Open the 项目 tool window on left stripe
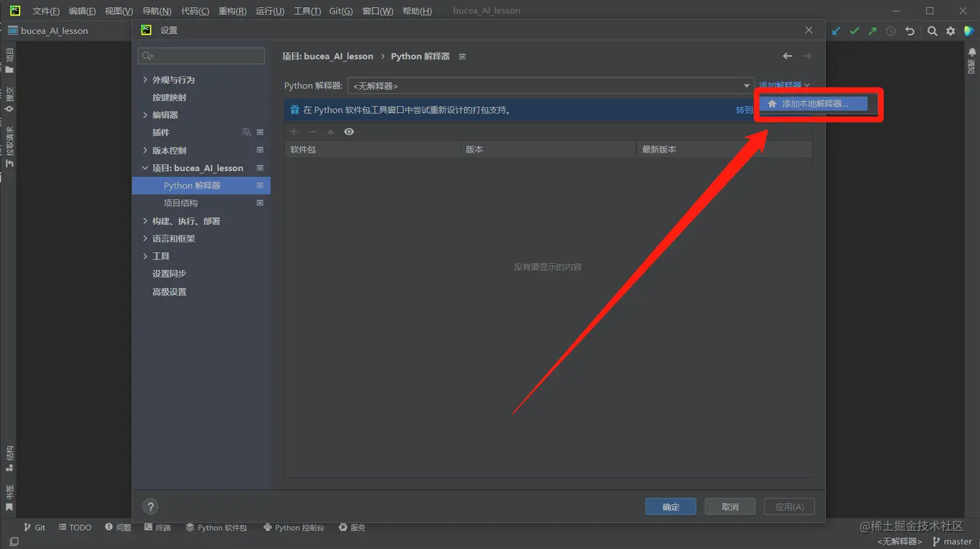 (x=9, y=60)
